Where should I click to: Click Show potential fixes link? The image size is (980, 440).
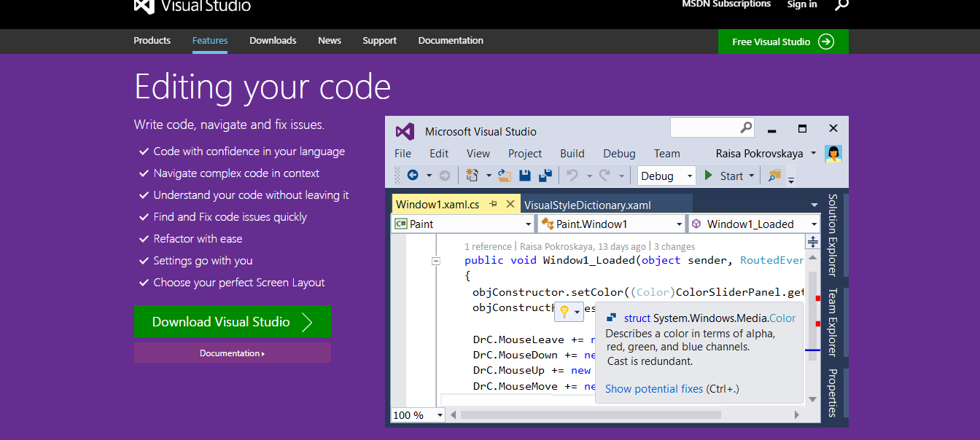[654, 389]
